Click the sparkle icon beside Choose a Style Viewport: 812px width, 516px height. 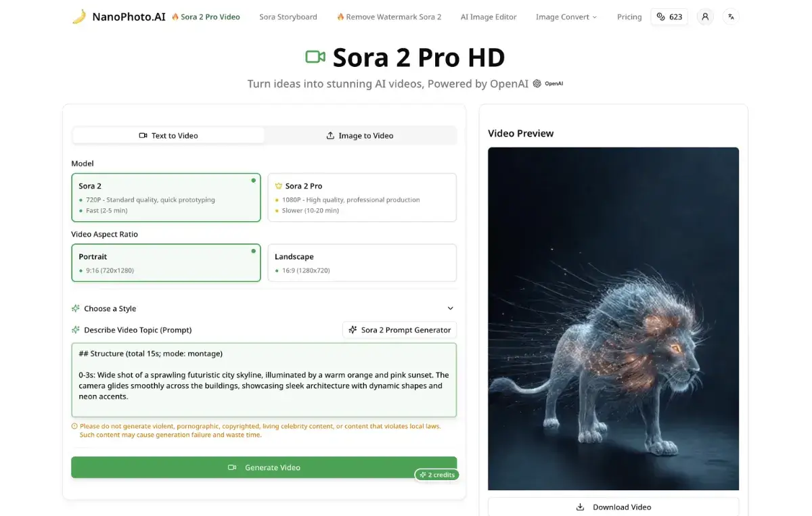[x=76, y=308]
